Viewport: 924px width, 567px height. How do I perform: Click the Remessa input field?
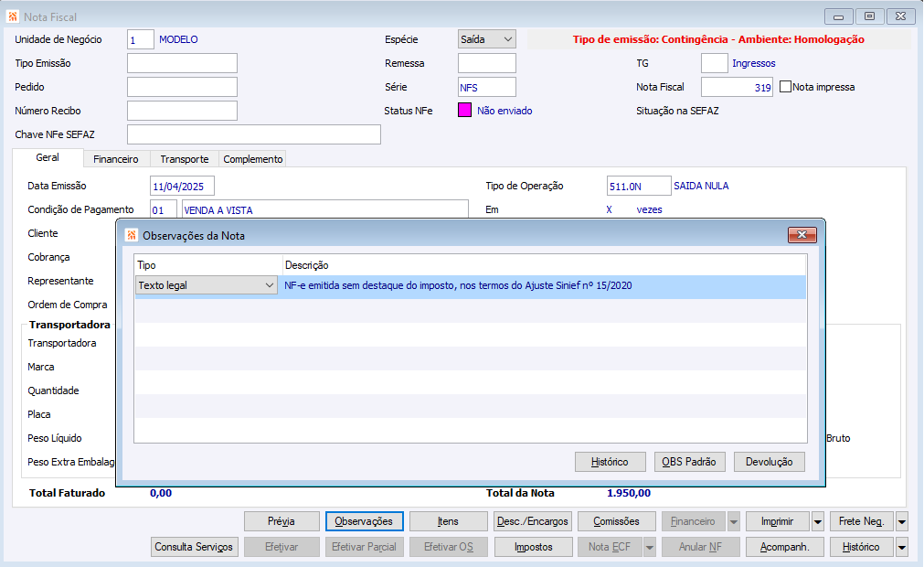click(487, 63)
